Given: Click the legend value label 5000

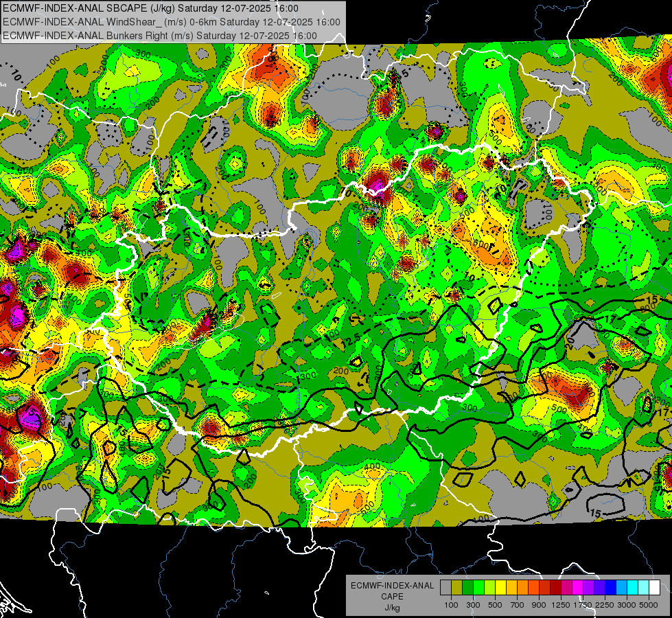Looking at the screenshot, I should pyautogui.click(x=649, y=605).
